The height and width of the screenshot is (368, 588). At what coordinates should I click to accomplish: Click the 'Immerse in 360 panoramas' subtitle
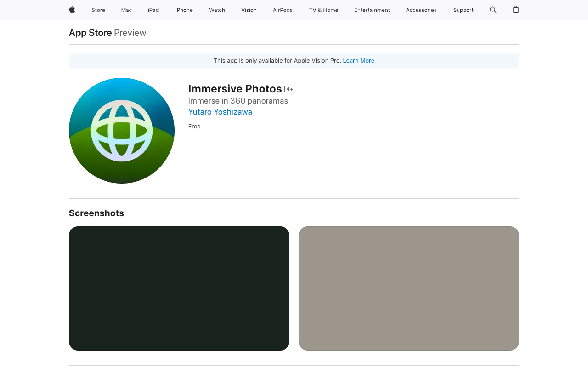pyautogui.click(x=238, y=101)
